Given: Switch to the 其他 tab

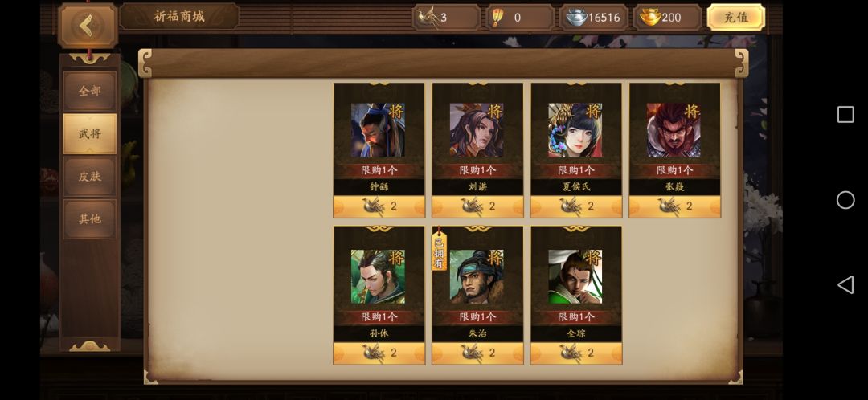Looking at the screenshot, I should (90, 219).
